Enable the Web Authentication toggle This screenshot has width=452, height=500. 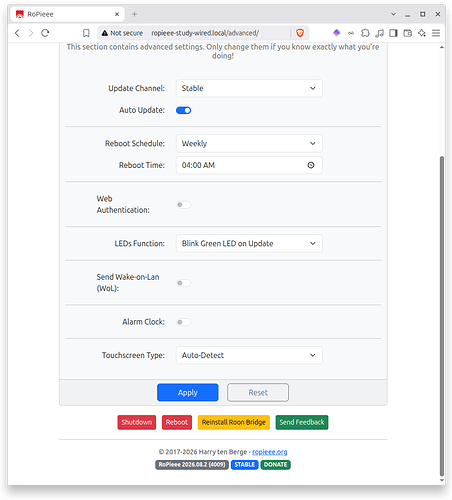[183, 205]
